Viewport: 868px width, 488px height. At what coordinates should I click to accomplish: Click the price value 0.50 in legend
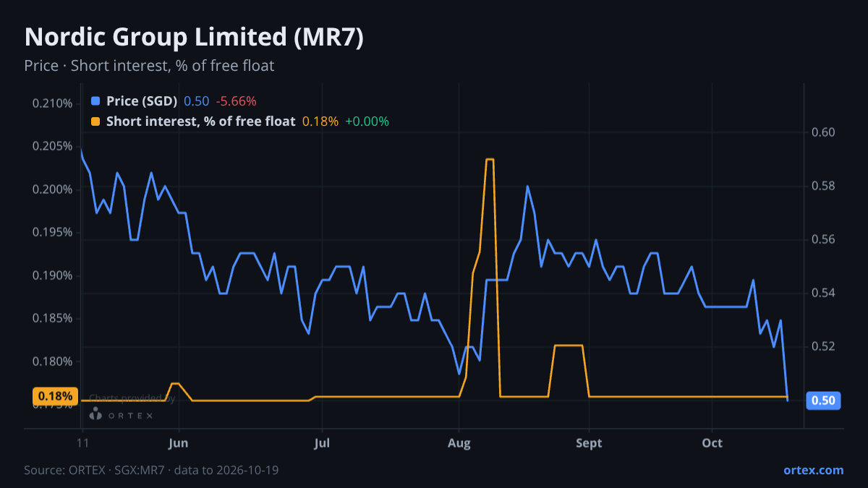pyautogui.click(x=197, y=101)
